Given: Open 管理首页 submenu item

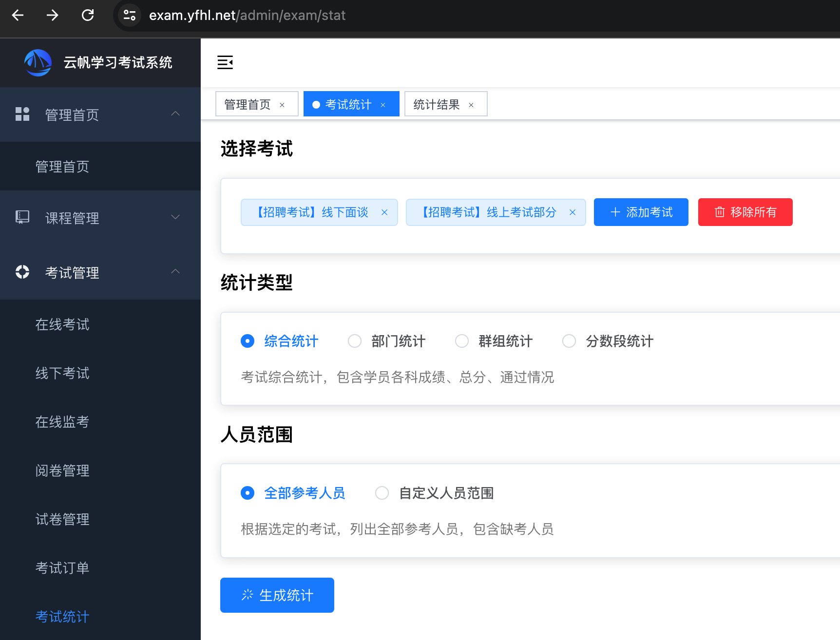Looking at the screenshot, I should [100, 167].
